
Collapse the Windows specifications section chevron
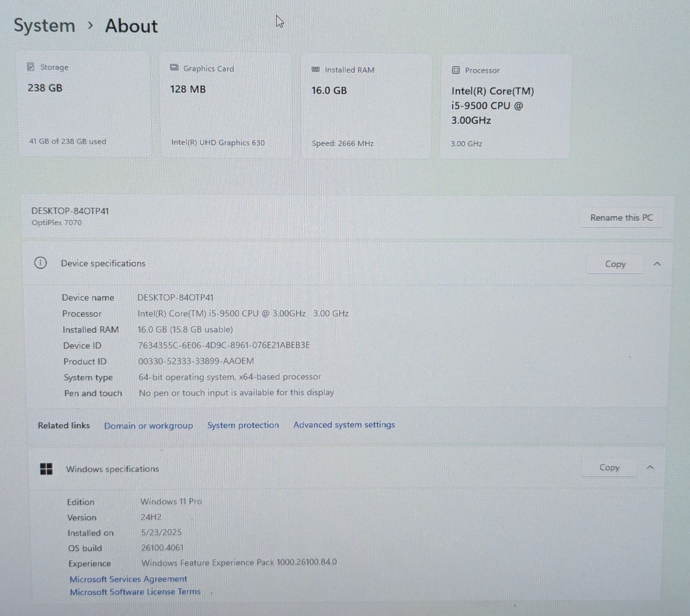650,467
